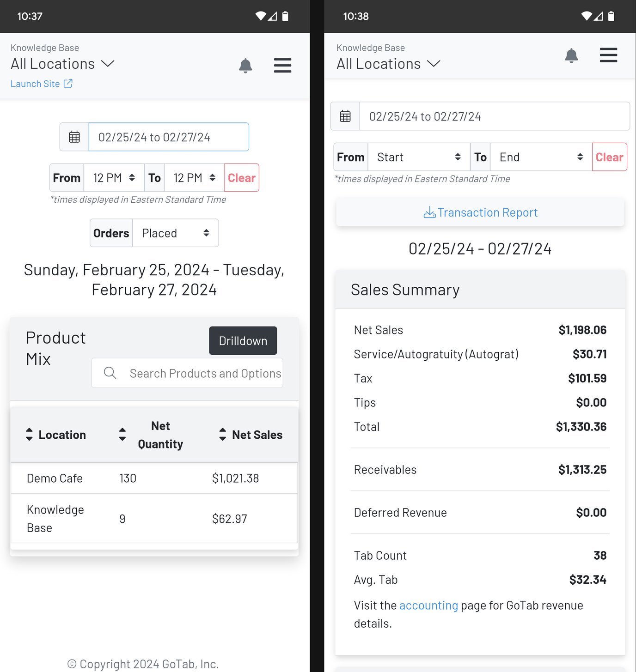
Task: Open the hamburger navigation menu on the left
Action: pos(282,66)
